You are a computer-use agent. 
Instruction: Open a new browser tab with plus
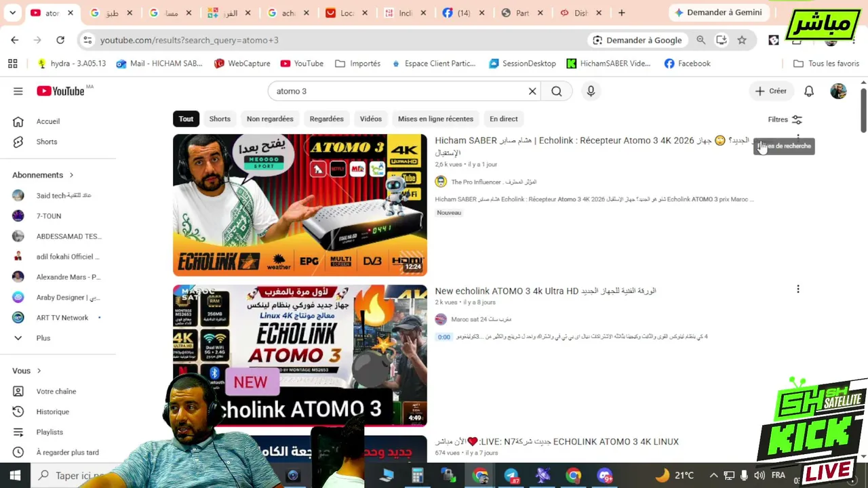(x=621, y=12)
